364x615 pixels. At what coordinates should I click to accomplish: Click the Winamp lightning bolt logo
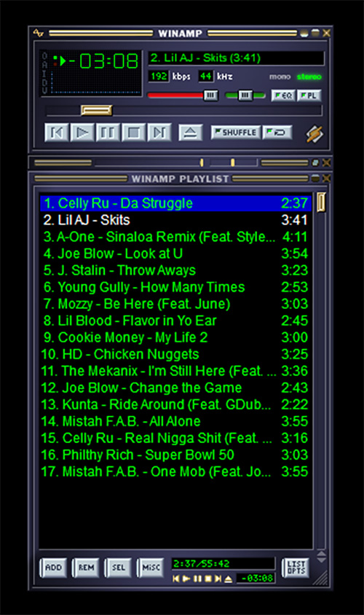[x=314, y=134]
